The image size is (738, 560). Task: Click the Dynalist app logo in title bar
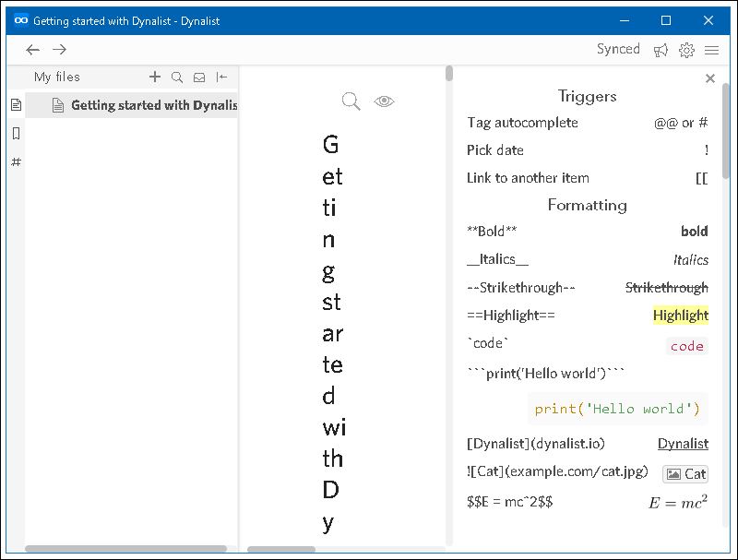pos(20,20)
